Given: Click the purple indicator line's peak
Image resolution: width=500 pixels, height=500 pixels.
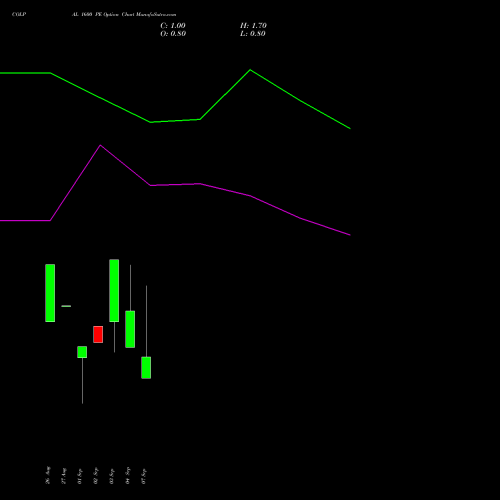Looking at the screenshot, I should click(100, 145).
